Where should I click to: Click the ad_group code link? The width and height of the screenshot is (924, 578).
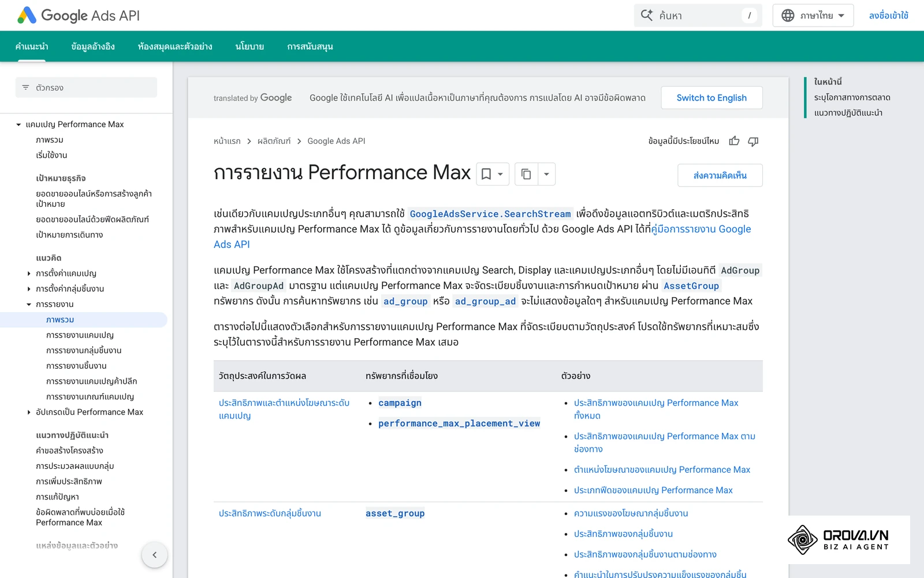point(405,301)
